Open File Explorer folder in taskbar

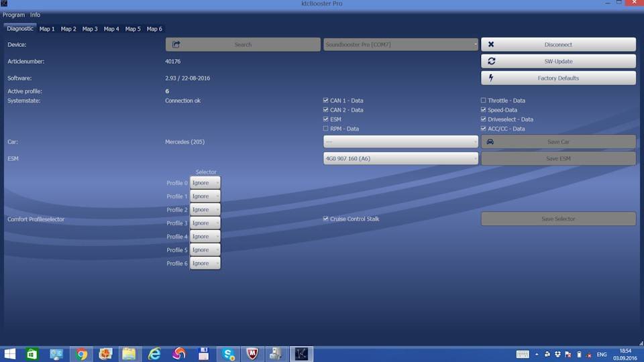129,354
